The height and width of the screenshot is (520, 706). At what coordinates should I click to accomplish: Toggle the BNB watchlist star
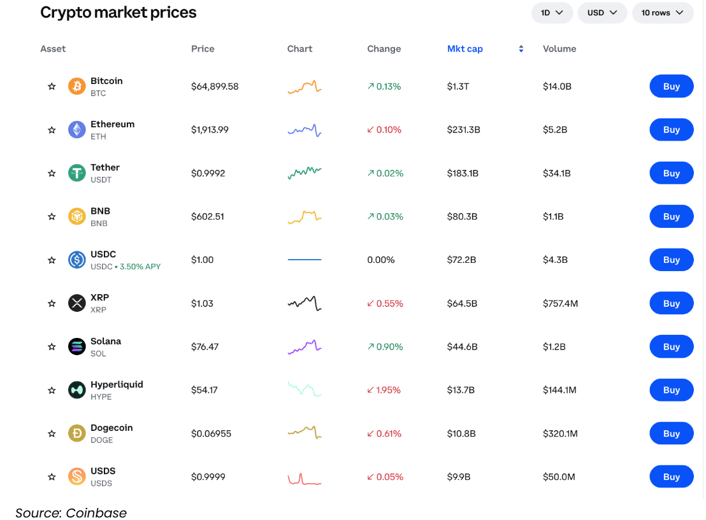[52, 217]
